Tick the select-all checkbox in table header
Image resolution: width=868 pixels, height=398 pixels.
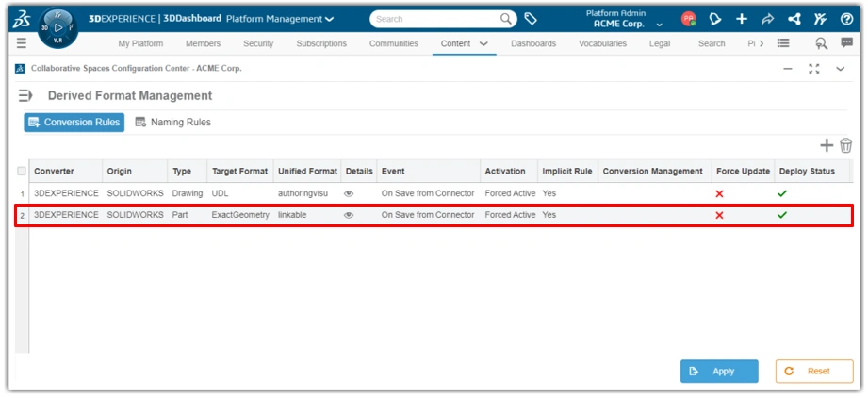click(x=22, y=172)
